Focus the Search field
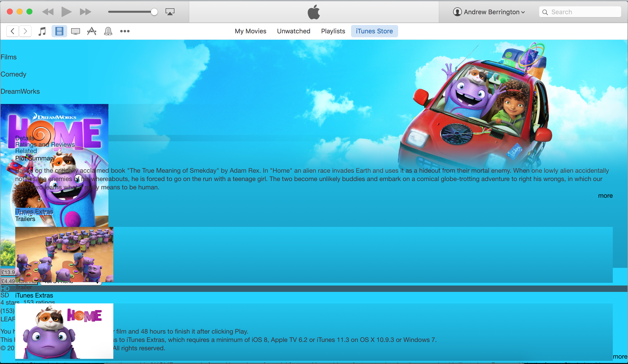Screen dimensions: 628x364 (x=580, y=12)
